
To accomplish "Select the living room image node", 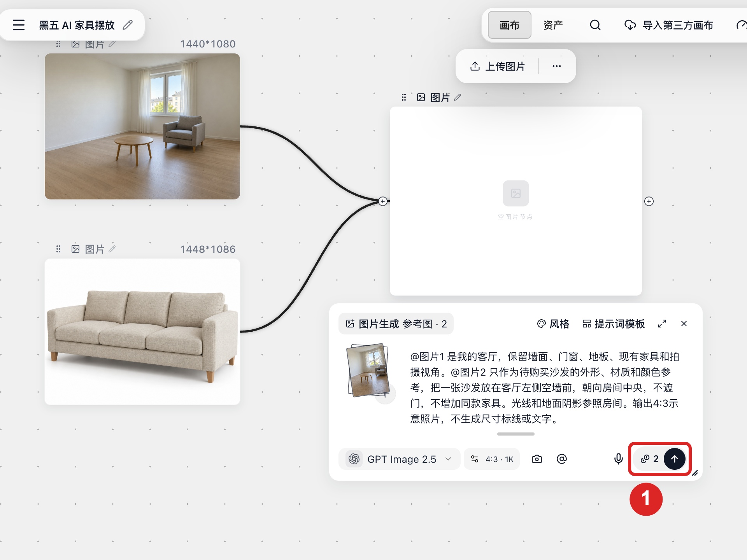I will (142, 126).
